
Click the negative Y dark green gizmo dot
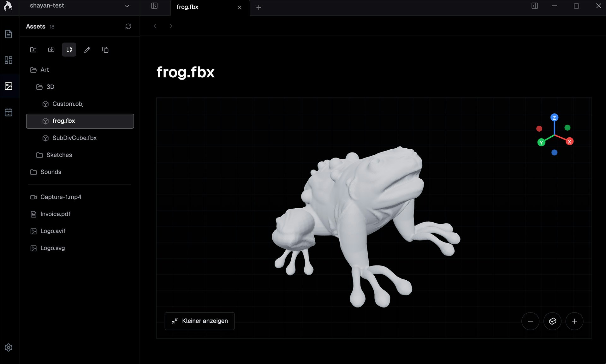point(567,128)
